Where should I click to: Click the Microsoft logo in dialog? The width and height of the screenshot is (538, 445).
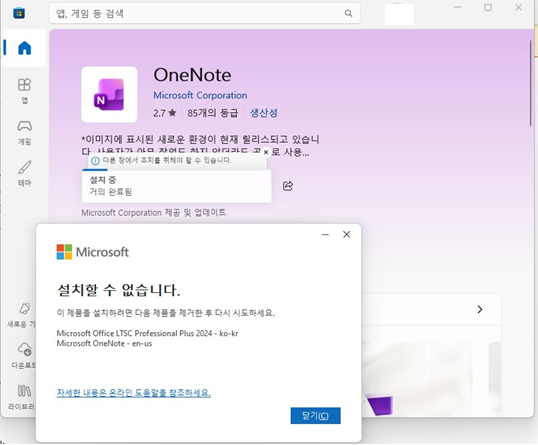pos(93,252)
